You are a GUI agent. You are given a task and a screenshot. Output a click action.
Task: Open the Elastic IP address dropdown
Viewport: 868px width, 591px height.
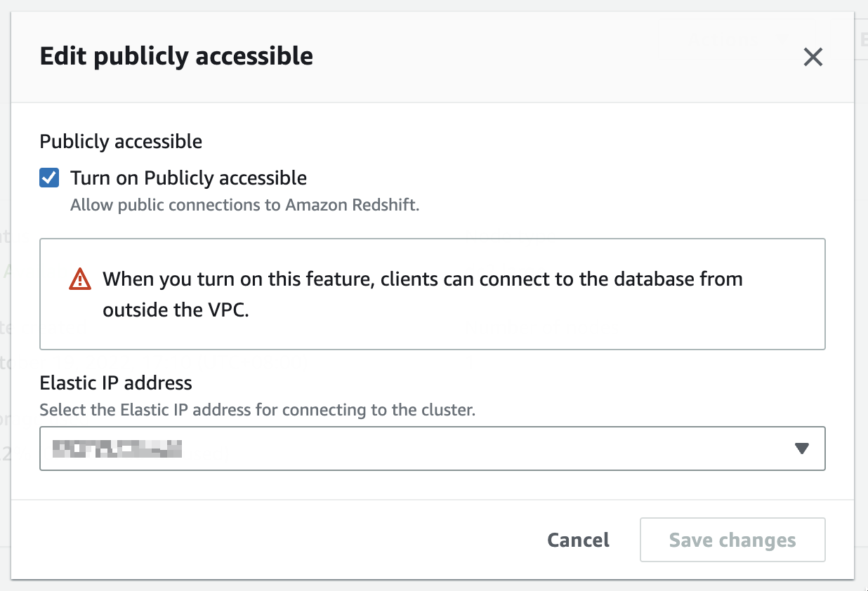(432, 449)
